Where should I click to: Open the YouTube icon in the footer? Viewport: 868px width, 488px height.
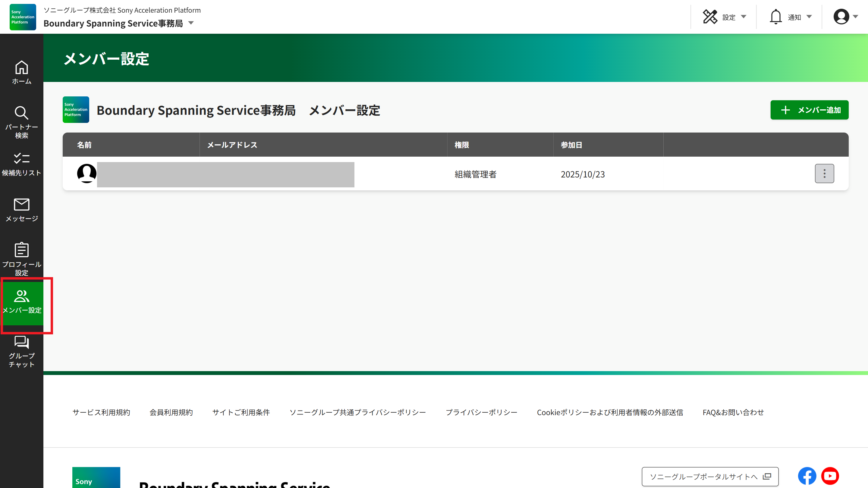(830, 476)
